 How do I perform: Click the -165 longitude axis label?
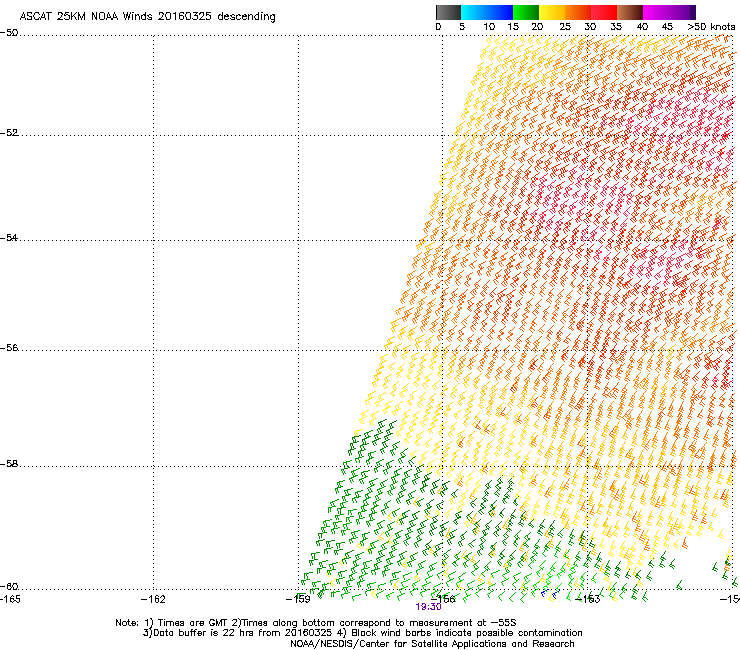pos(10,599)
